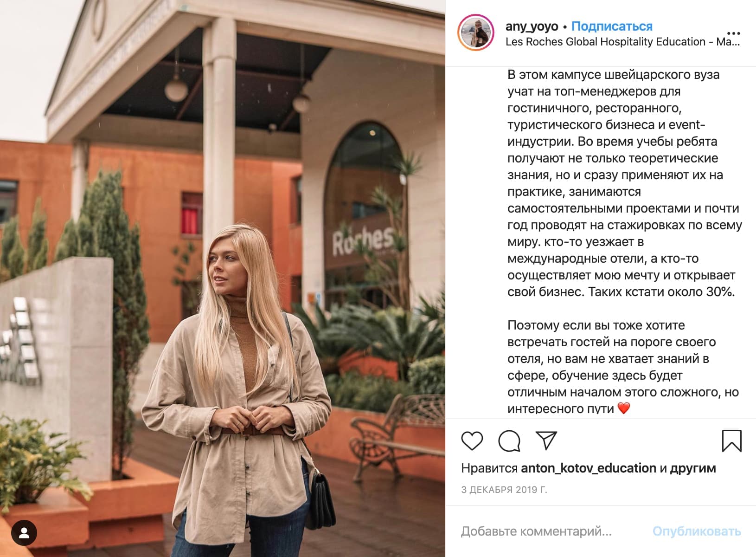Like the post with the heart icon
This screenshot has height=557, width=756.
click(x=472, y=440)
